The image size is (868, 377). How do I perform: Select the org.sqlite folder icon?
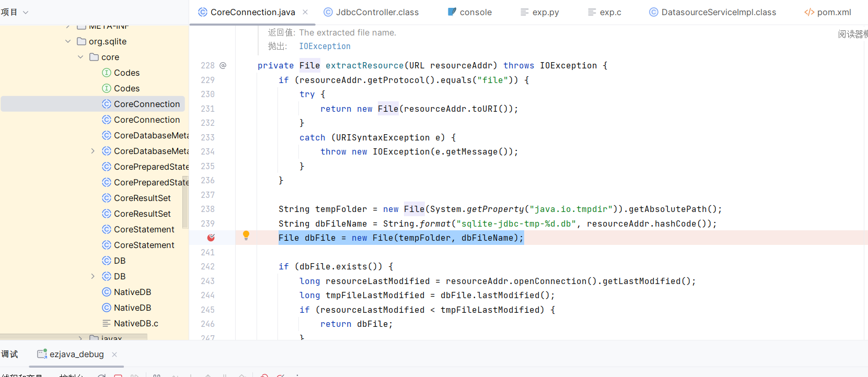click(x=82, y=41)
